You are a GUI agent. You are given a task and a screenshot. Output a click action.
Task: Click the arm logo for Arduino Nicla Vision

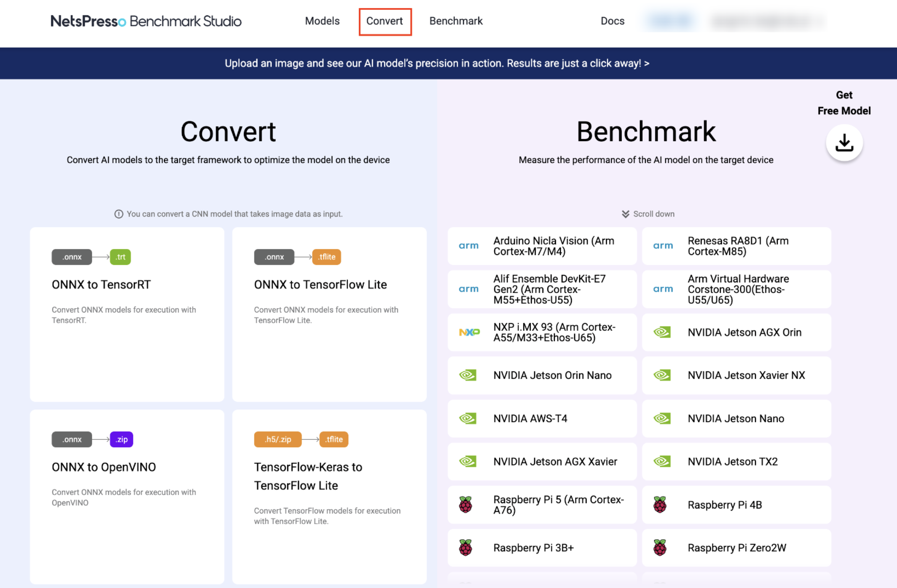click(468, 246)
